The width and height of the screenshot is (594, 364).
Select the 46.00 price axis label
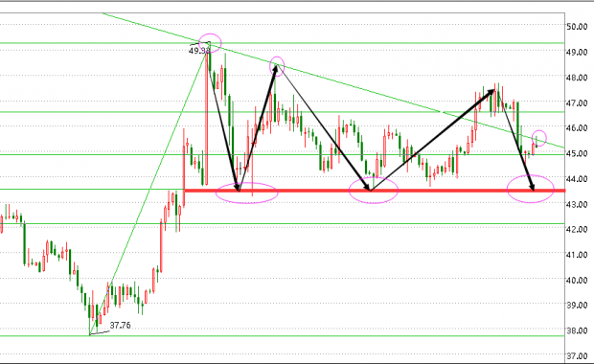click(577, 128)
